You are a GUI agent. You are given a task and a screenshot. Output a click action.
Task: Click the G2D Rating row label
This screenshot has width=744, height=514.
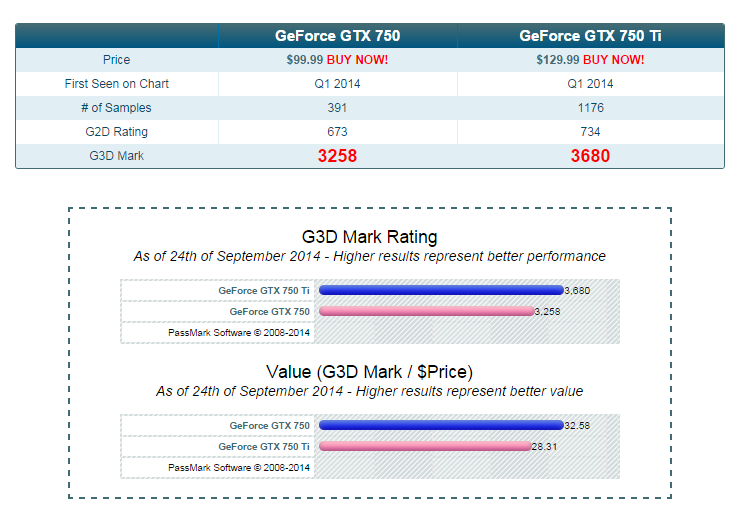[x=116, y=132]
